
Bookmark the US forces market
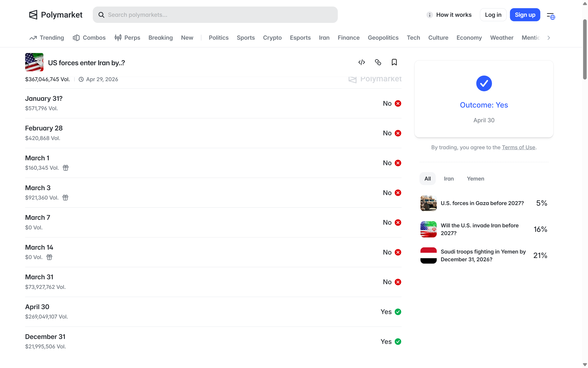click(394, 62)
